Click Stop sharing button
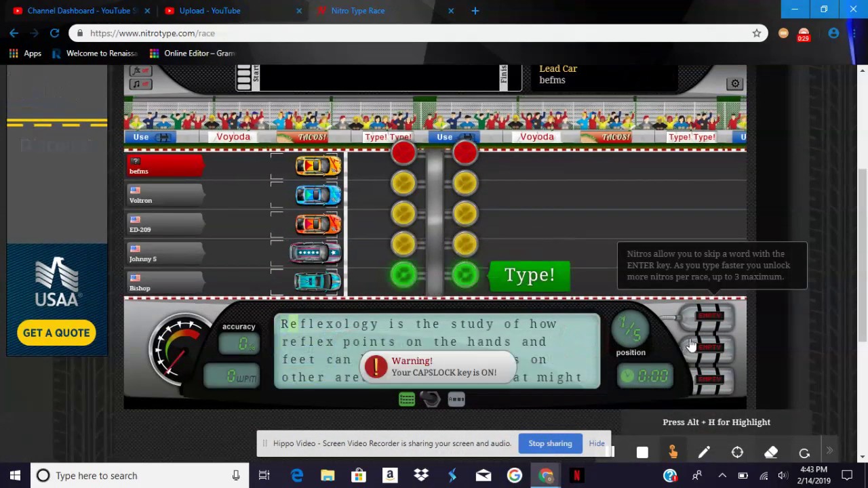This screenshot has height=488, width=868. (x=550, y=443)
